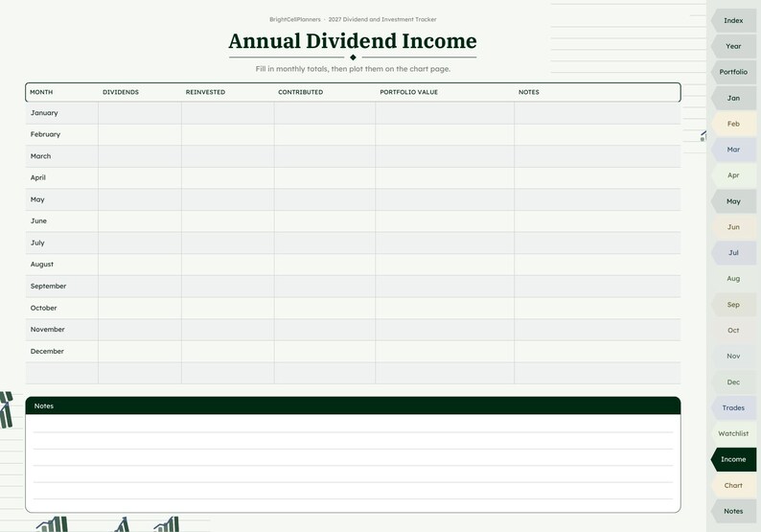
Task: Click the November dividends cell
Action: pyautogui.click(x=140, y=330)
